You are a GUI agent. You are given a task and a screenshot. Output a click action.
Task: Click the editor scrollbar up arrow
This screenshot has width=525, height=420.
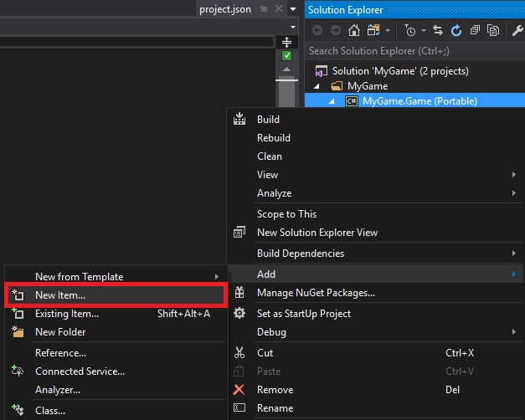(x=287, y=69)
